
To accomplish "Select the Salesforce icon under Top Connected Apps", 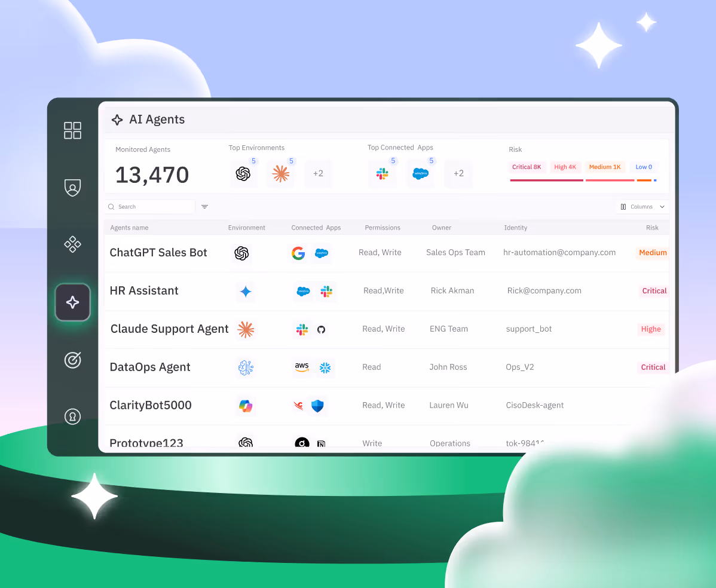I will click(x=420, y=173).
